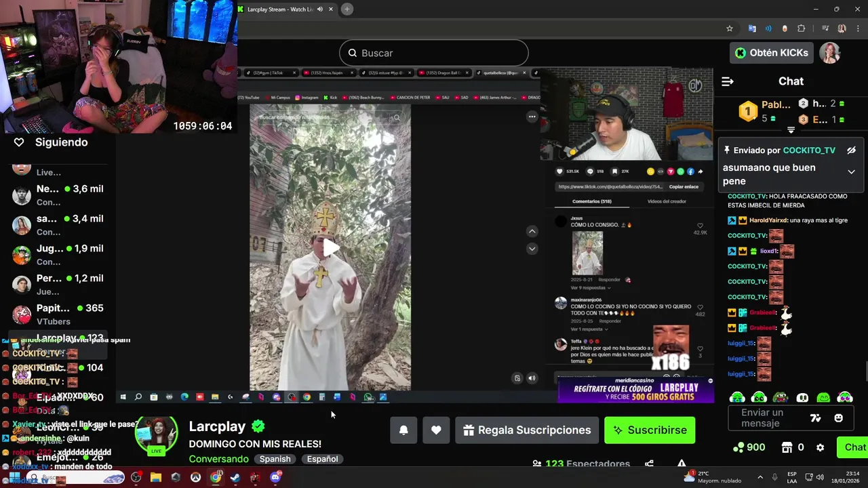Select the Pepe frog emote quick reaction
The height and width of the screenshot is (488, 868).
coord(781,398)
